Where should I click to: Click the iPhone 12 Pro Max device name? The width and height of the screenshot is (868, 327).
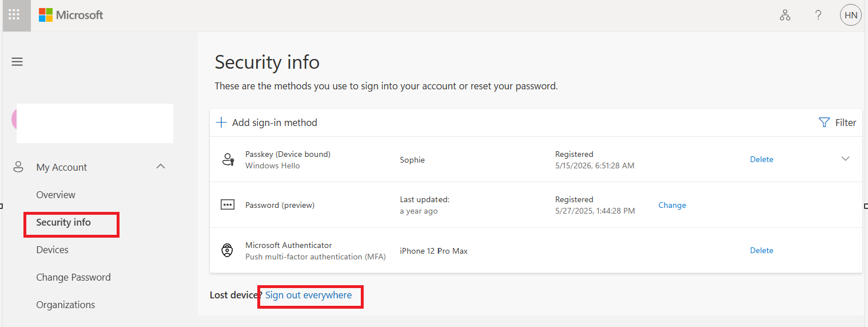(434, 251)
